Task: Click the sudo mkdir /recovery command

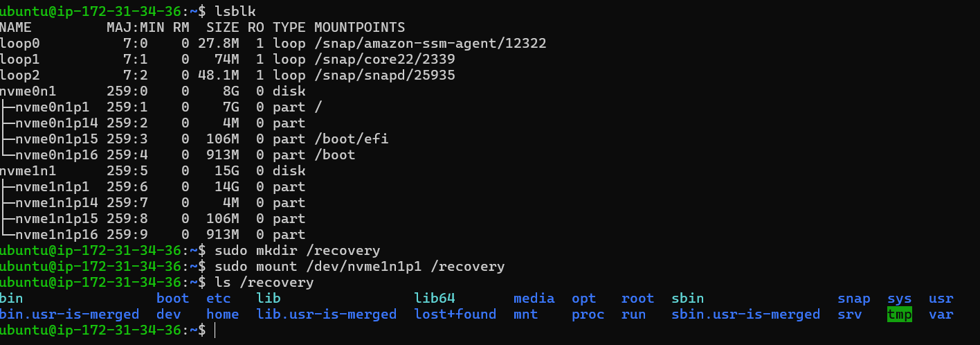Action: [x=297, y=250]
